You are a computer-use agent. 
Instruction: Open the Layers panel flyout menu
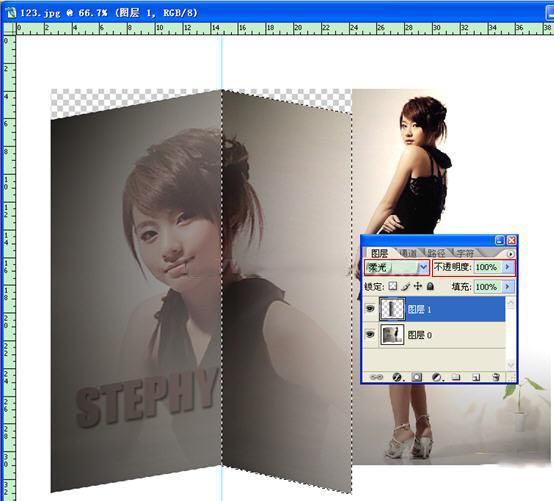pos(511,254)
